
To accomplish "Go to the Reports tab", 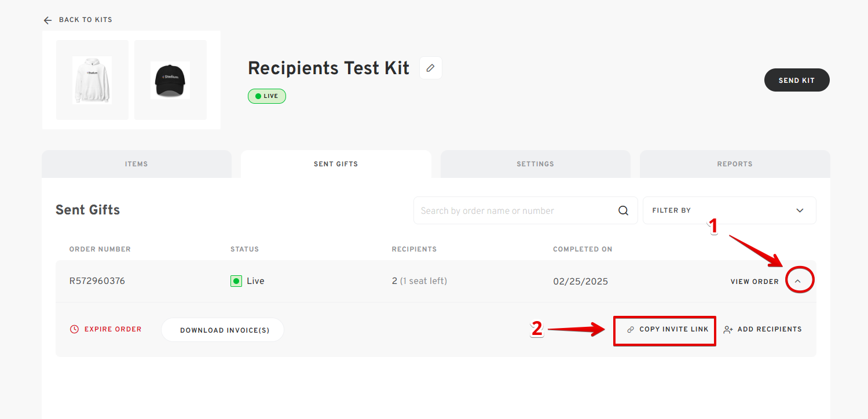I will [x=735, y=164].
